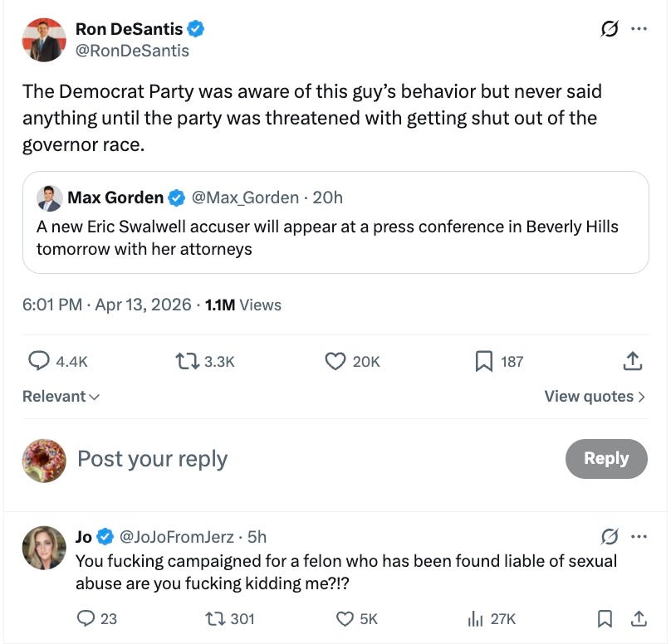The image size is (671, 644).
Task: Click Max Gorden's verified checkmark
Action: (x=175, y=198)
